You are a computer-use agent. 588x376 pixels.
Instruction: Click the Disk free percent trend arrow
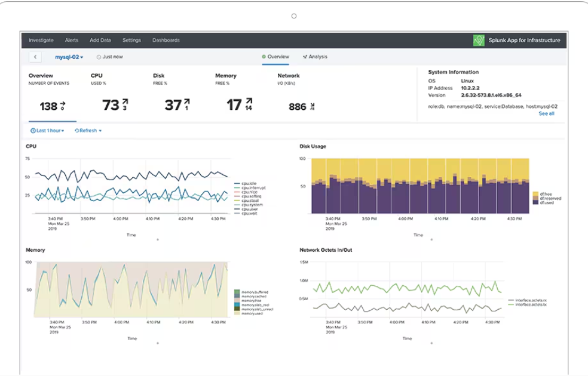pyautogui.click(x=186, y=102)
